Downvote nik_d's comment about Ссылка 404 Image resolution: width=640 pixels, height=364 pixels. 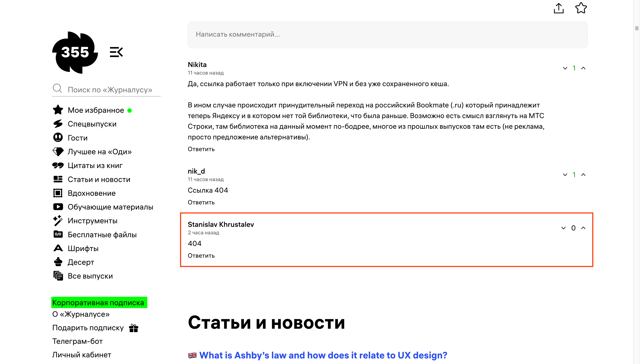565,175
